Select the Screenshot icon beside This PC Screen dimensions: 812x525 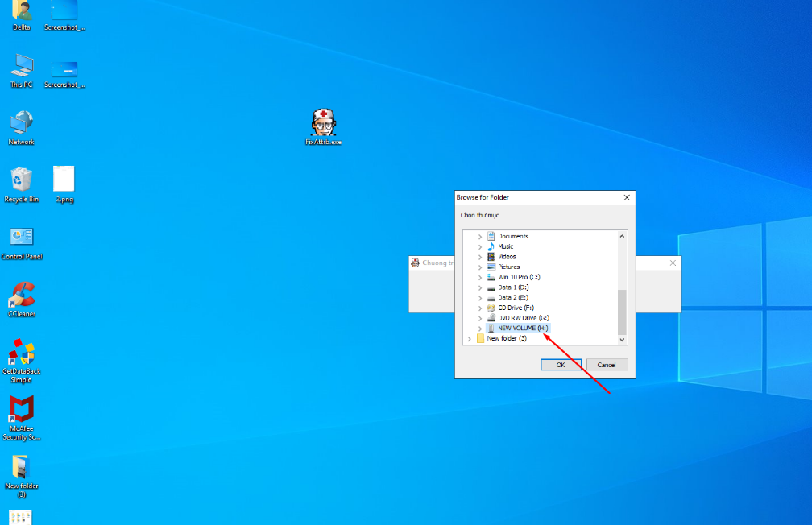click(64, 69)
